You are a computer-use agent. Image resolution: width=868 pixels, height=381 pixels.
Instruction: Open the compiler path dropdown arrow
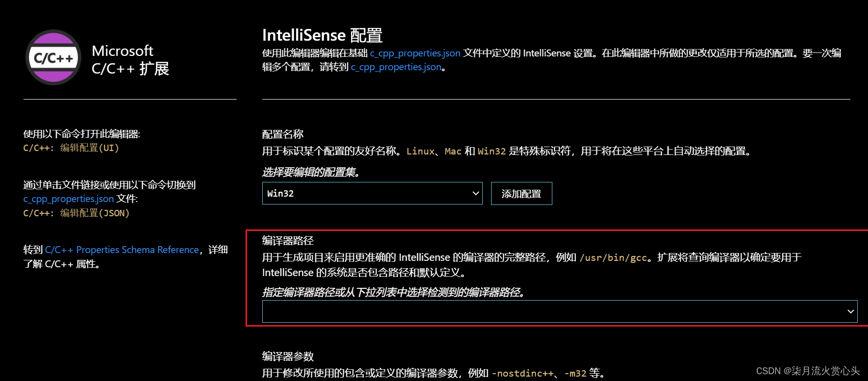point(850,311)
